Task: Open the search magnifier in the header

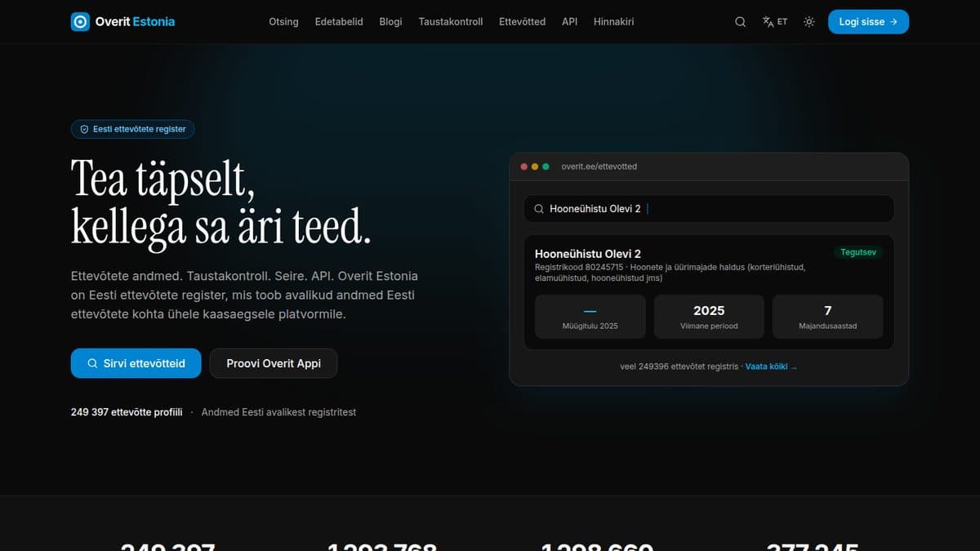Action: [740, 22]
